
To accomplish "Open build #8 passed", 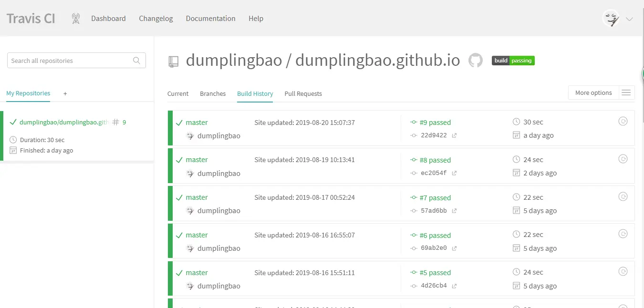I will click(x=435, y=160).
